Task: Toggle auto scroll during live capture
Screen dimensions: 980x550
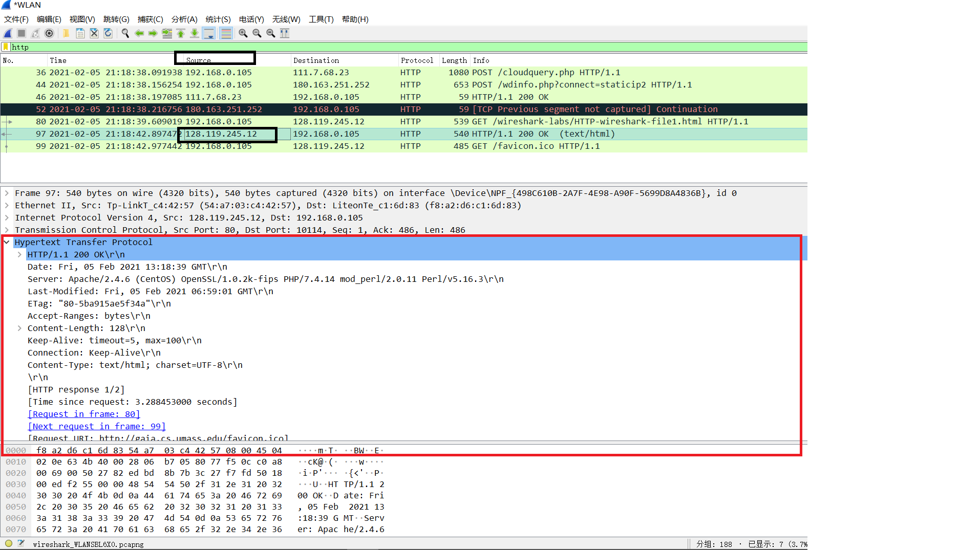Action: click(x=209, y=33)
